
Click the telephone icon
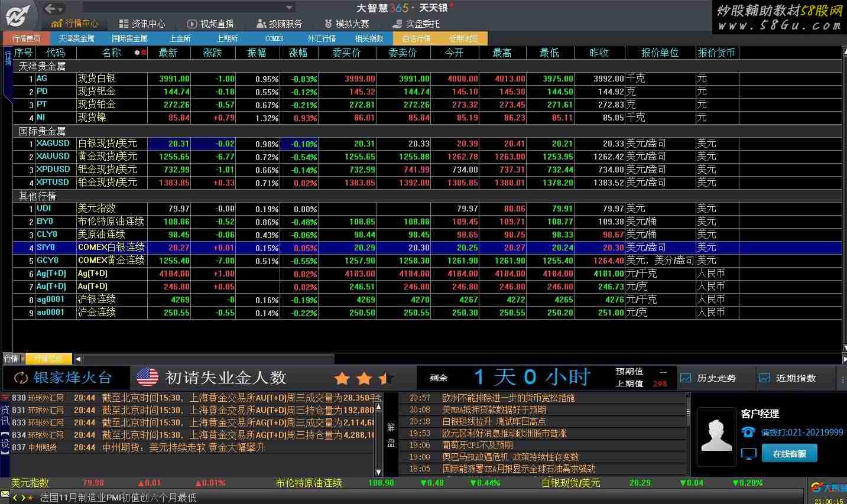click(748, 432)
